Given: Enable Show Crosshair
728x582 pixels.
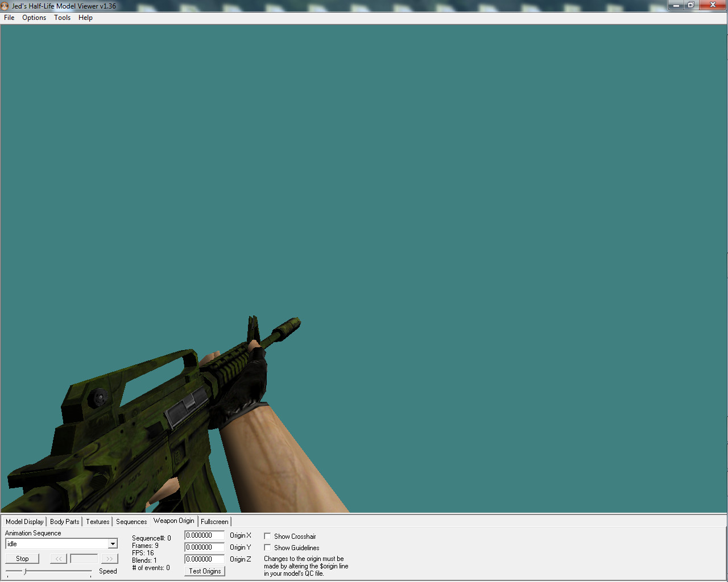Looking at the screenshot, I should 267,535.
